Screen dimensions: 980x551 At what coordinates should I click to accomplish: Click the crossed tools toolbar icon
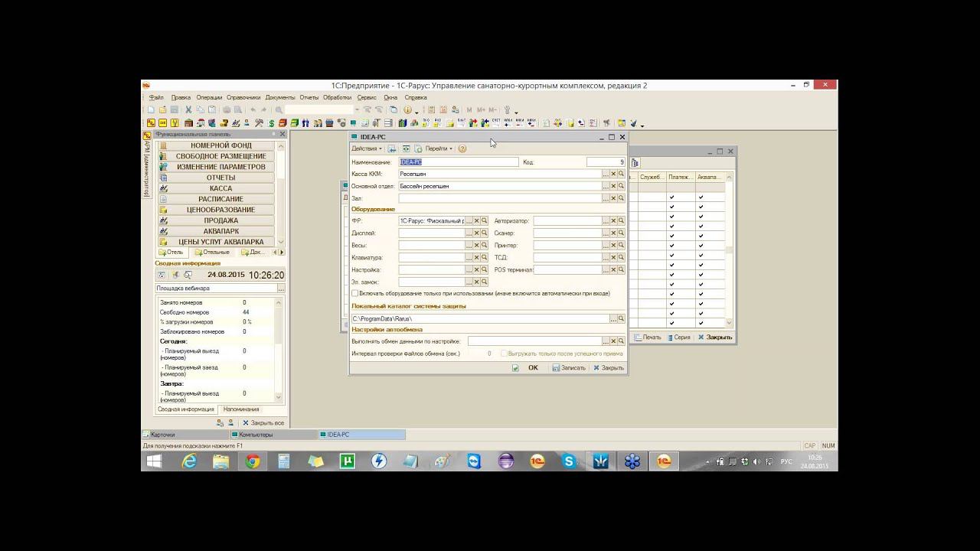click(x=260, y=123)
